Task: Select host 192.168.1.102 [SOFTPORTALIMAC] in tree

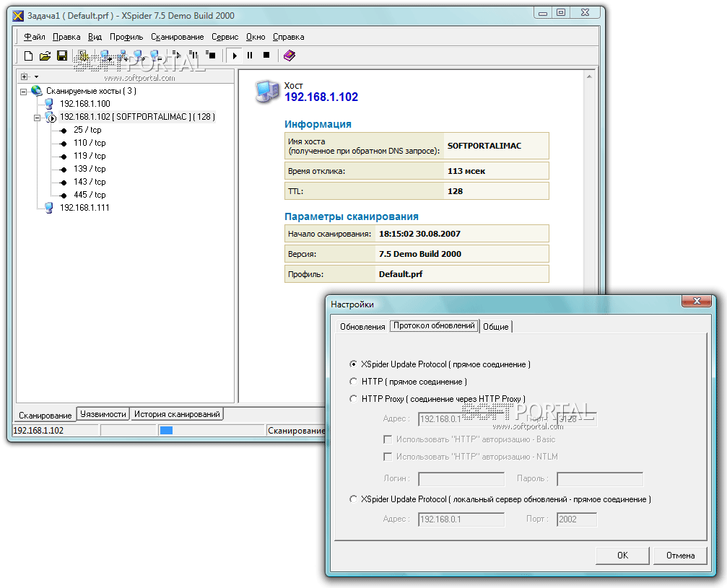Action: 137,117
